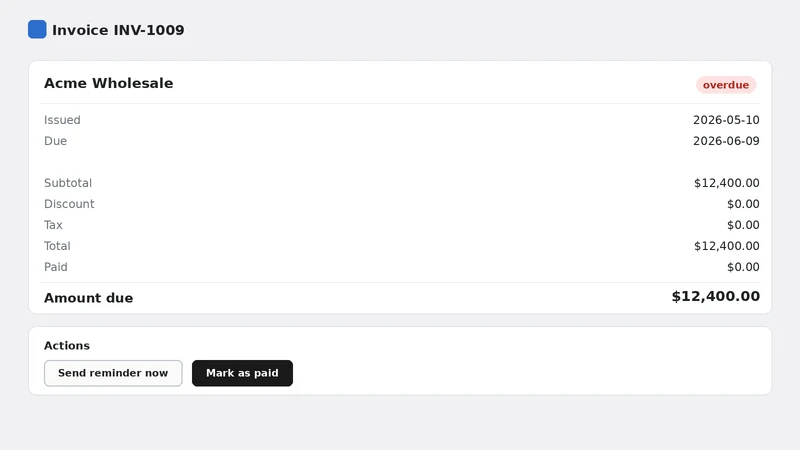Click the Paid label
Viewport: 800px width, 450px height.
tap(56, 267)
